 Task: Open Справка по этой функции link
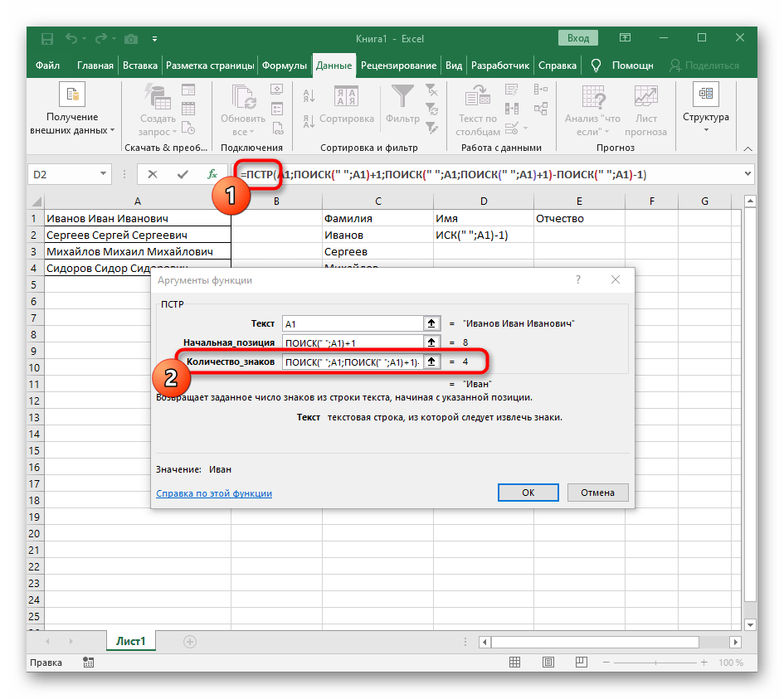pyautogui.click(x=214, y=493)
